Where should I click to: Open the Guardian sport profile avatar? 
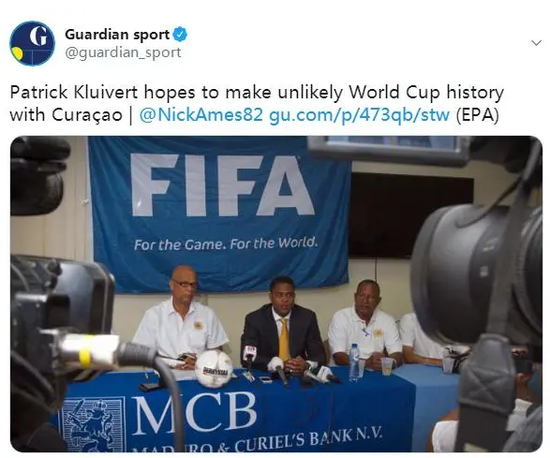coord(32,43)
